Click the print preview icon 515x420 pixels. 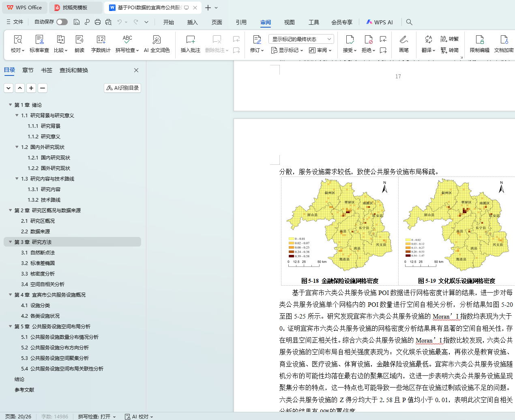pos(108,22)
